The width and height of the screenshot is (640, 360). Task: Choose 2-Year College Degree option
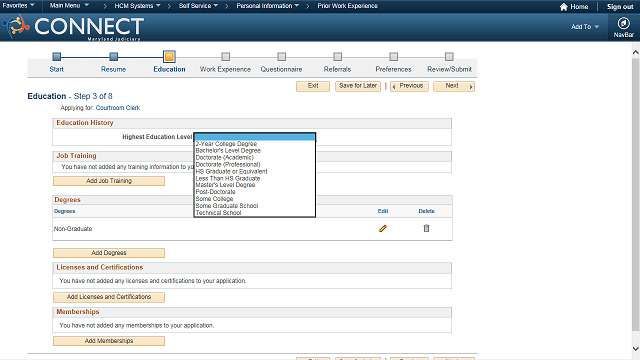click(255, 144)
